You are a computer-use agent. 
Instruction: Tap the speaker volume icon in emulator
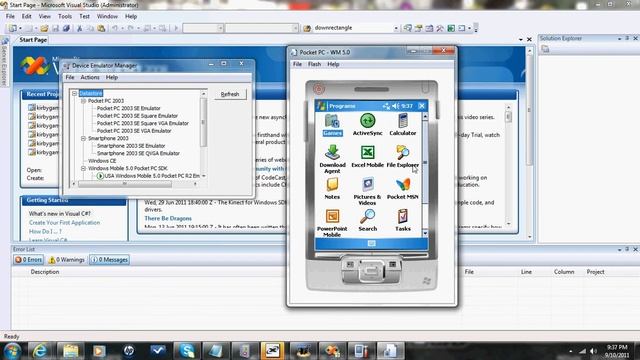pyautogui.click(x=396, y=106)
